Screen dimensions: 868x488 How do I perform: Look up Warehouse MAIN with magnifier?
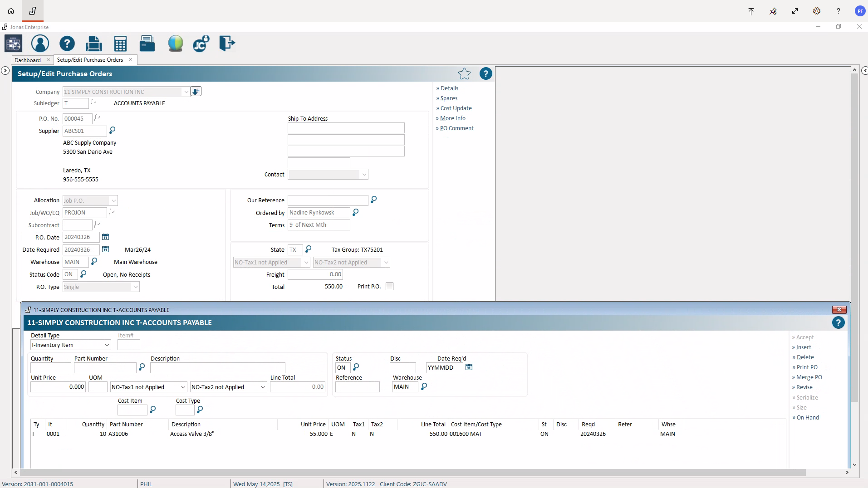tap(94, 261)
